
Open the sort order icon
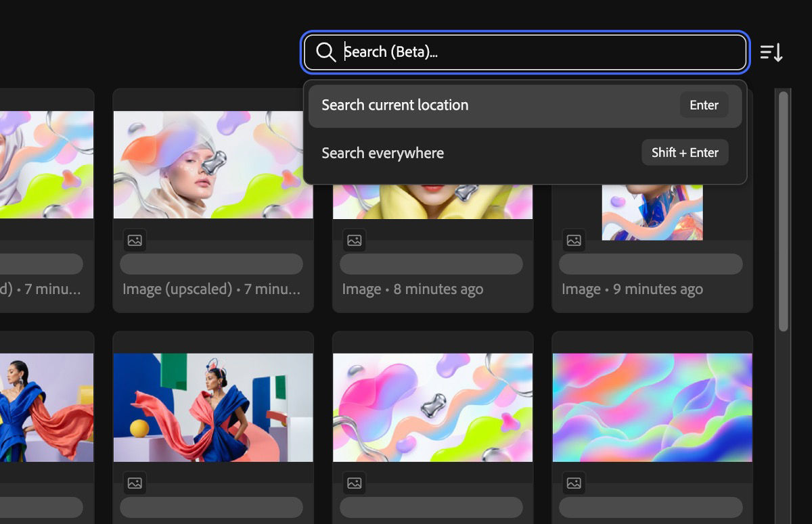click(x=771, y=52)
